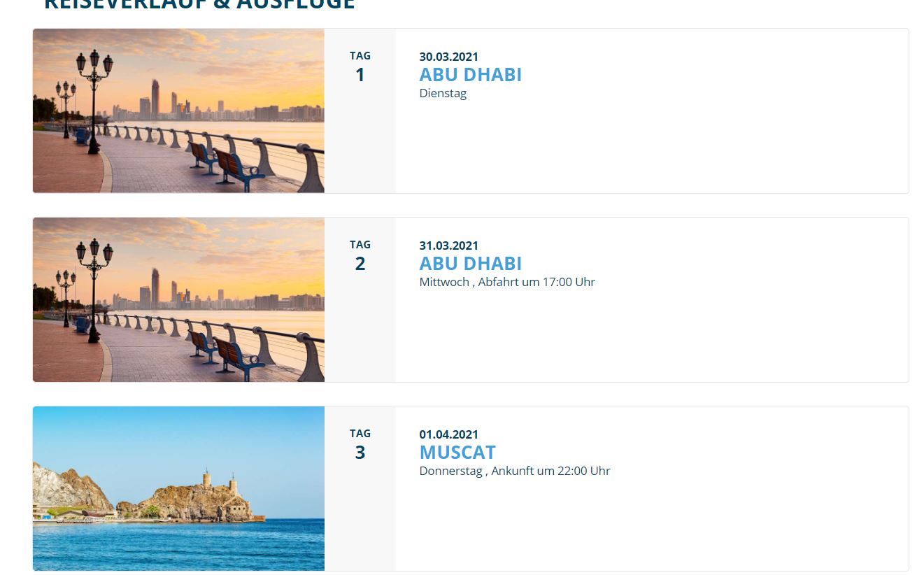Open the ABU DHABI link dated 31.03.2021

(x=470, y=264)
